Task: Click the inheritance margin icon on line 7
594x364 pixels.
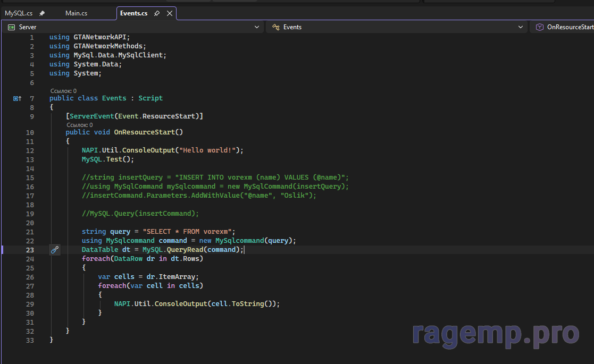Action: 17,98
